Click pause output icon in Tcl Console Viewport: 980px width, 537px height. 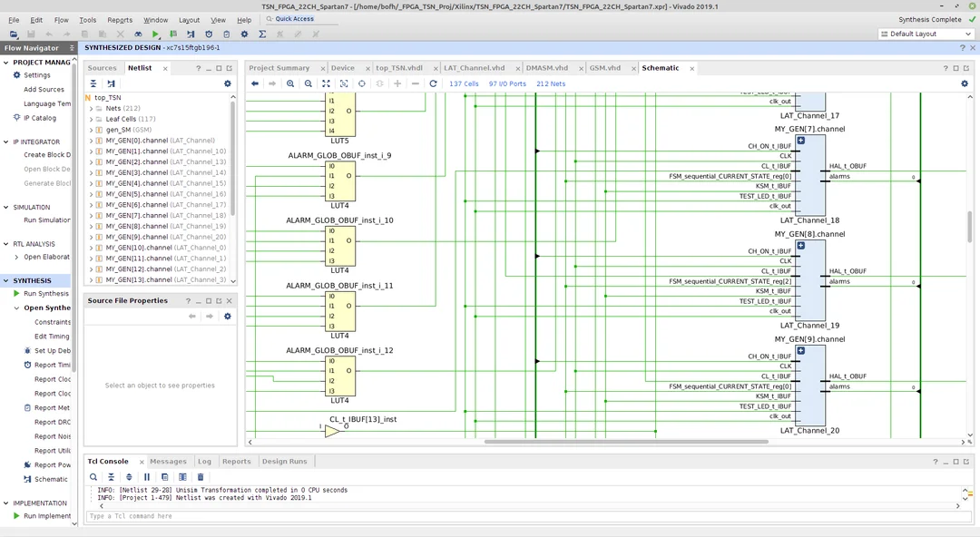147,477
